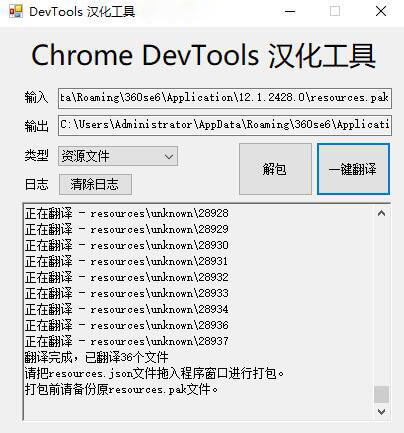Click the 一键翻译 translate button

pos(353,169)
